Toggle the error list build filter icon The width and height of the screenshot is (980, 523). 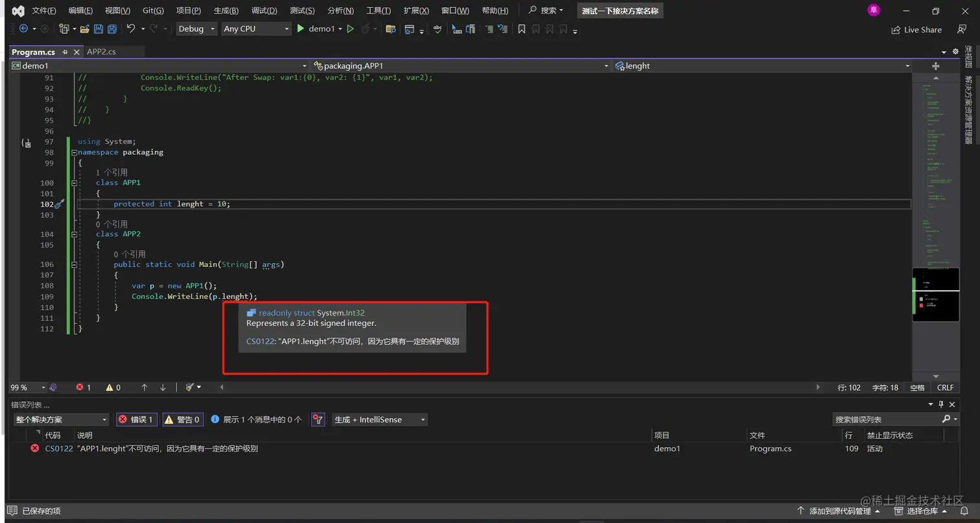click(318, 419)
